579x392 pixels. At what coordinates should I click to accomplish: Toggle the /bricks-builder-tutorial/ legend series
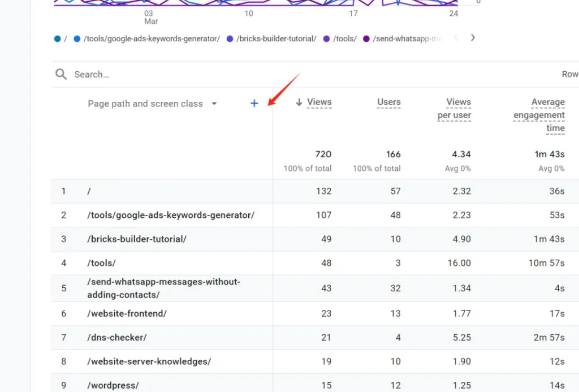(276, 38)
